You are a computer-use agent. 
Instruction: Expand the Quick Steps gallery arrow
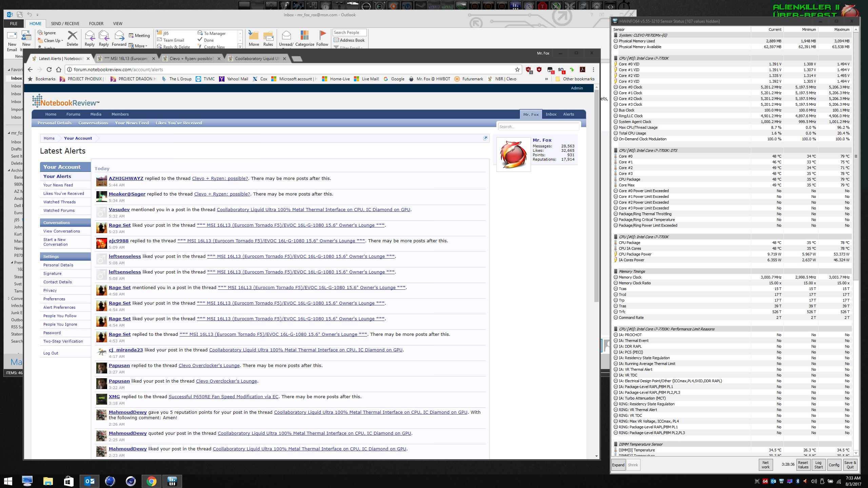240,46
